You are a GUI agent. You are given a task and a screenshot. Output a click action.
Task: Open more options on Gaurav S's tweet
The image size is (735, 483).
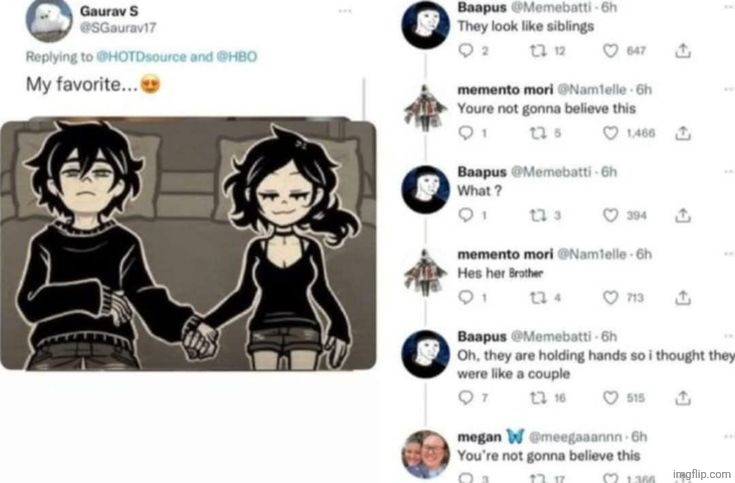345,11
